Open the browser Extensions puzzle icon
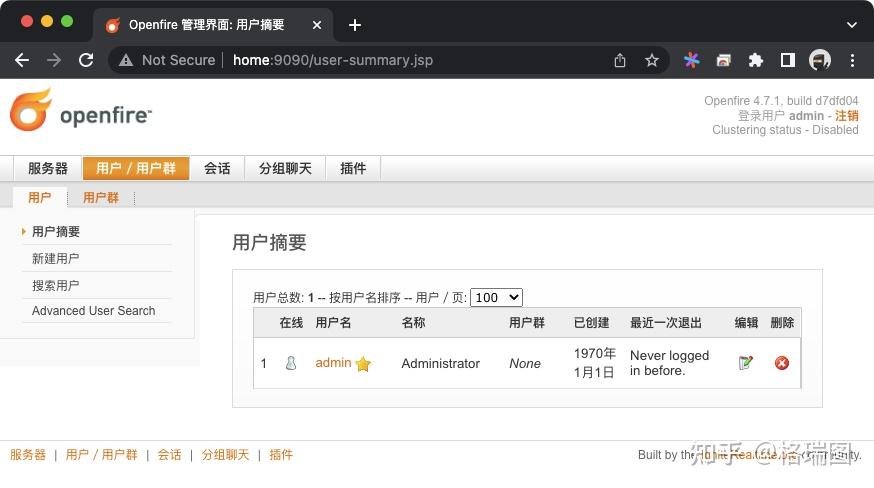The image size is (874, 488). (756, 60)
